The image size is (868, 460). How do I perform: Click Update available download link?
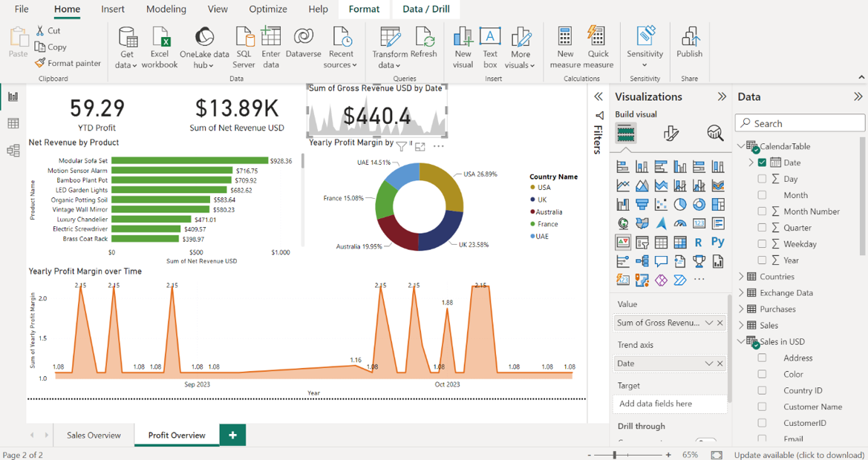click(x=799, y=455)
